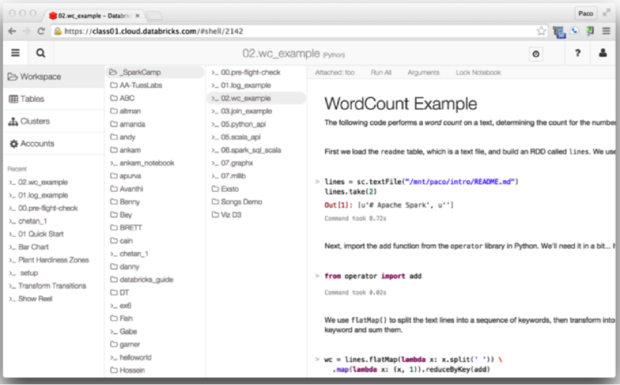Open the hamburger menu icon in Databricks header

(15, 53)
